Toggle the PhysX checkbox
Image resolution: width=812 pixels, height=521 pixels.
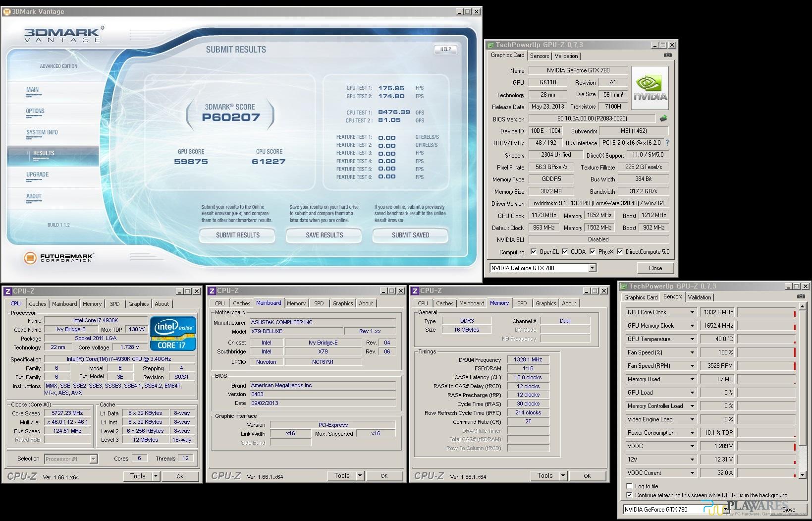(593, 252)
